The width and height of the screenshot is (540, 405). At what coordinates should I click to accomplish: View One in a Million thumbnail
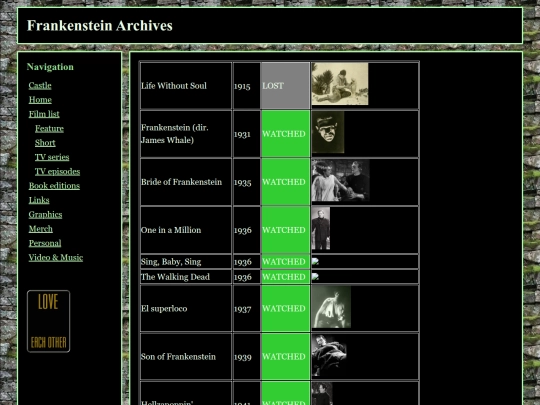tap(321, 228)
